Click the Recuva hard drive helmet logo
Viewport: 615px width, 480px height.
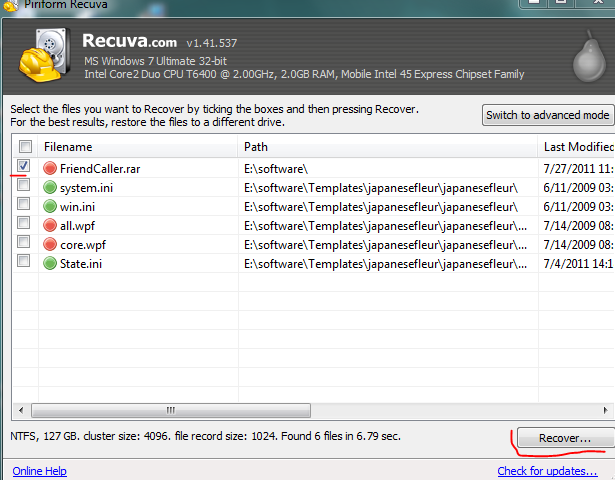(x=45, y=55)
